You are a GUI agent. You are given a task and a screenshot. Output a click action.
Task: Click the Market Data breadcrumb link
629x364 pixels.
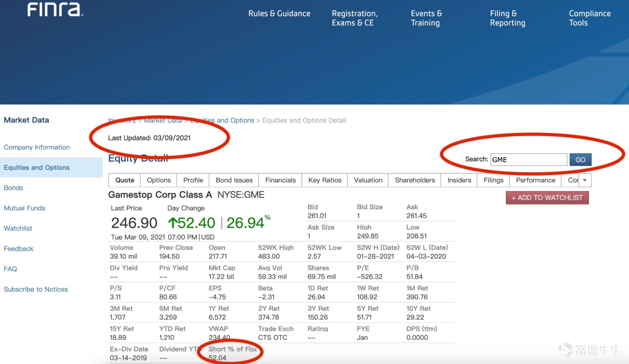pyautogui.click(x=163, y=121)
